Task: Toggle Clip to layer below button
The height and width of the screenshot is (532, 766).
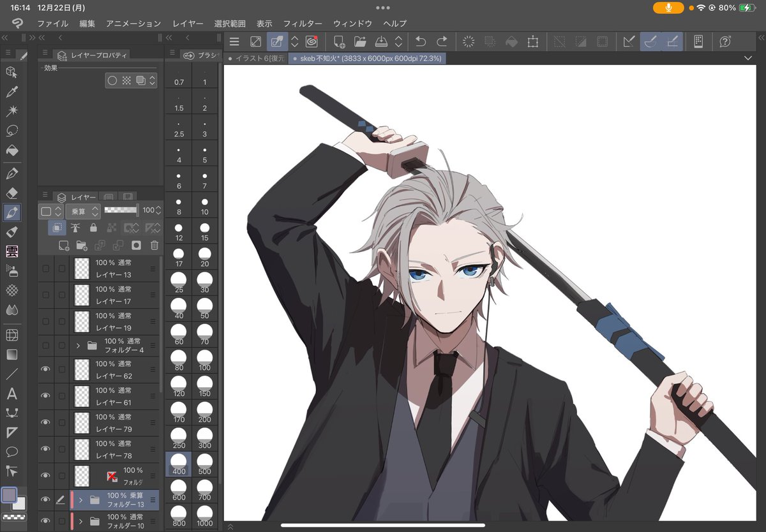Action: [x=57, y=228]
